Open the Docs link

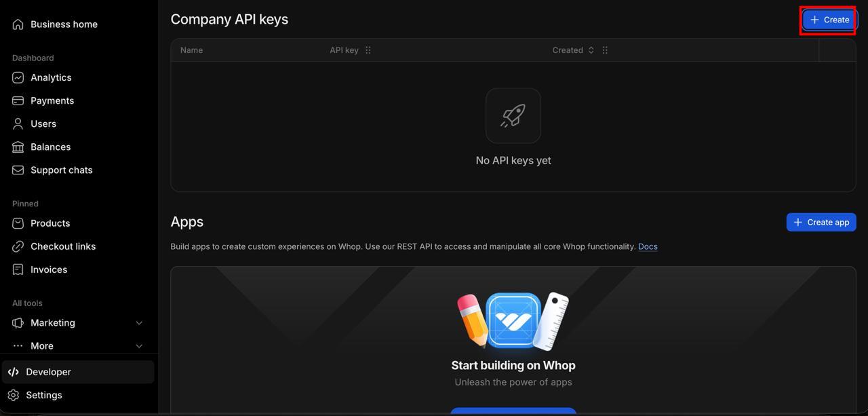point(648,246)
